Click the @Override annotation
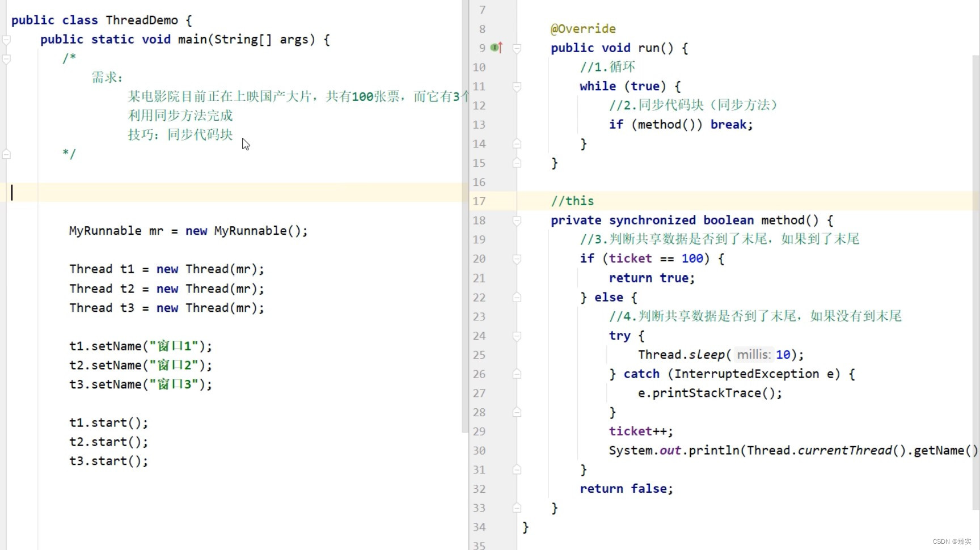Image resolution: width=980 pixels, height=550 pixels. (x=583, y=29)
